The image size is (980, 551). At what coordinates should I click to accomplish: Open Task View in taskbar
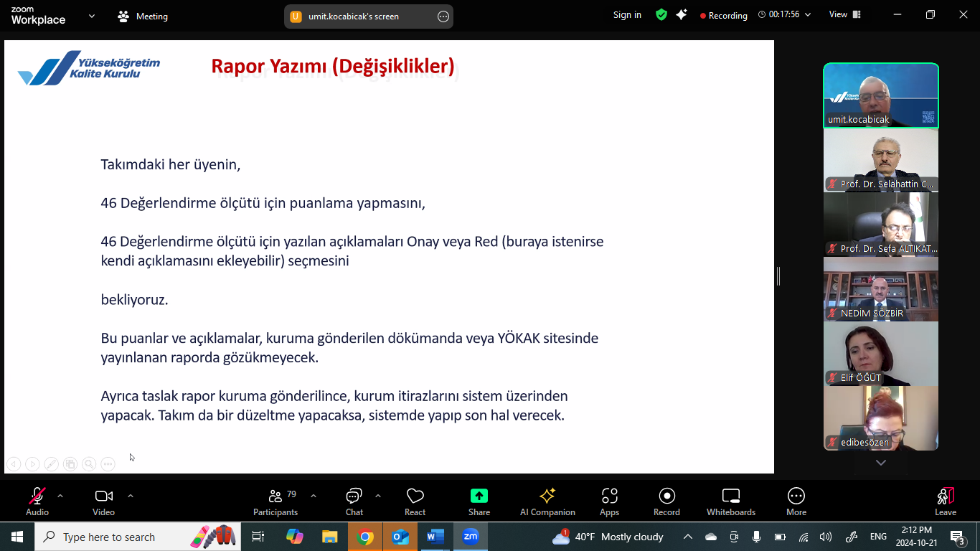point(258,537)
